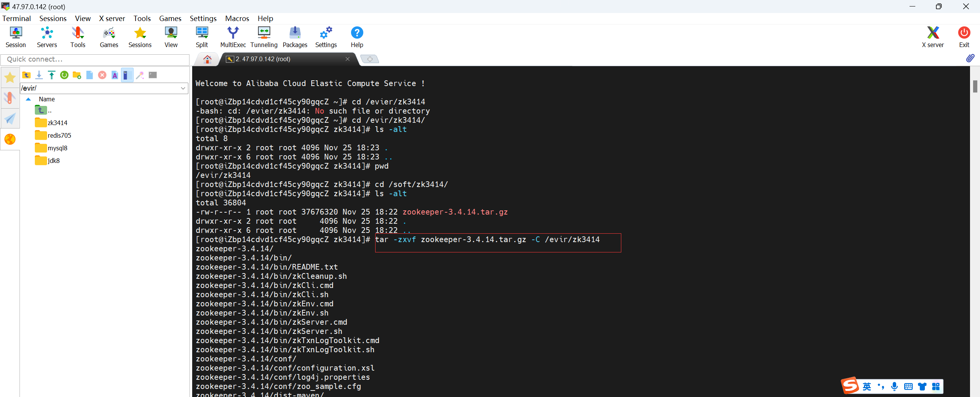Screen dimensions: 980x397
Task: Open the View toolbar icon
Action: pos(171,37)
